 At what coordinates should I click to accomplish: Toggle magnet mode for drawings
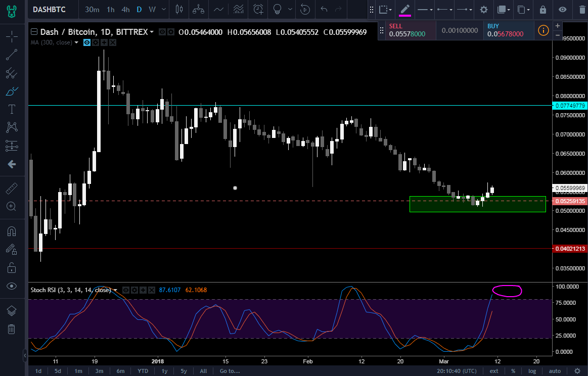[x=12, y=231]
